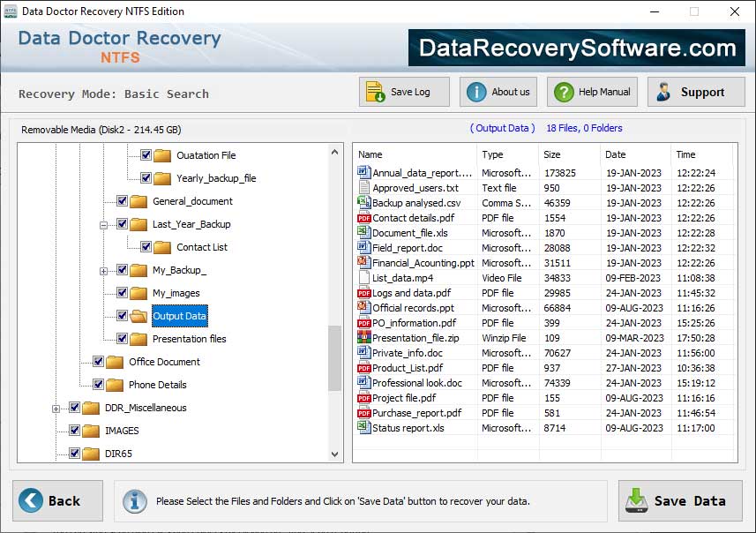Viewport: 756px width, 533px height.
Task: Uncheck the IMAGES folder checkbox
Action: [76, 431]
